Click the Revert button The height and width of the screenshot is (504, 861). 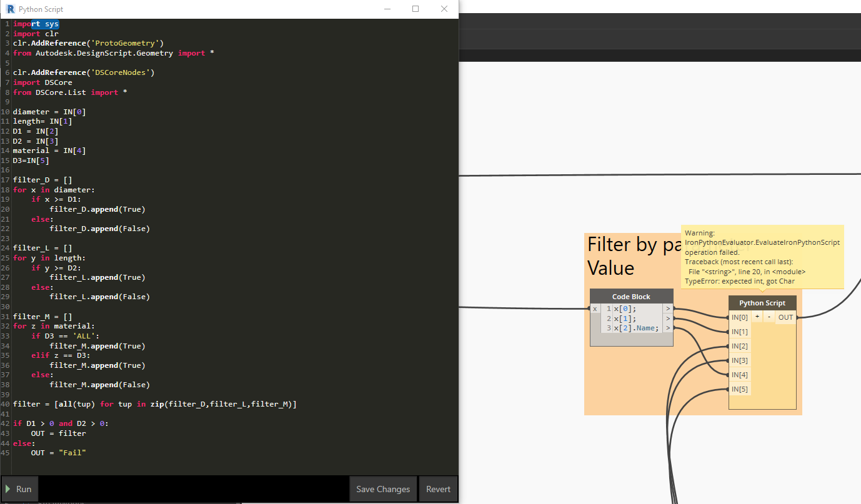tap(438, 489)
